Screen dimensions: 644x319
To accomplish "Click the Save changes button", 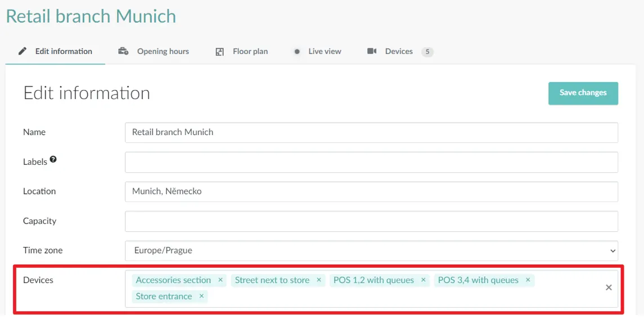I will coord(583,93).
